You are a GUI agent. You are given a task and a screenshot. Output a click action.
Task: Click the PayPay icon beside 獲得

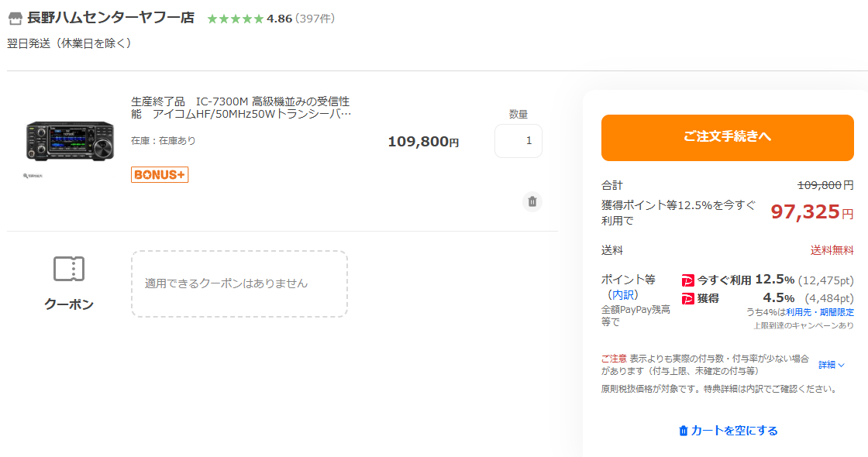coord(687,298)
